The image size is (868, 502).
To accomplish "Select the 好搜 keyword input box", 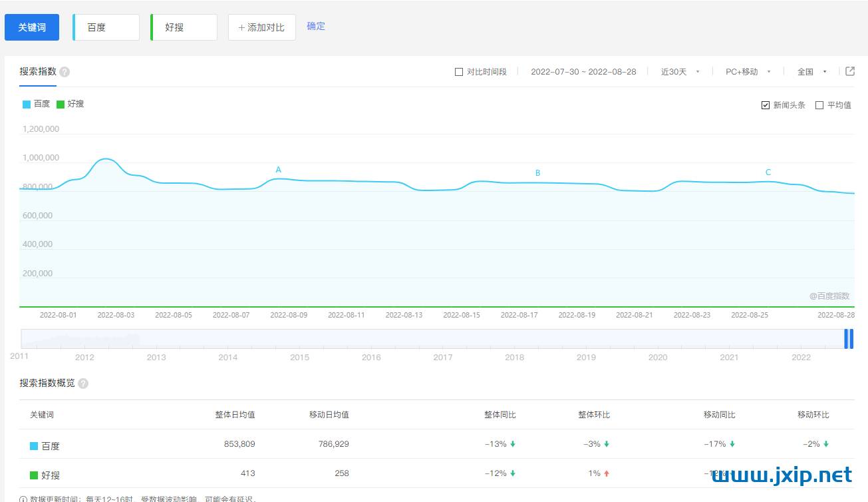I will tap(184, 27).
